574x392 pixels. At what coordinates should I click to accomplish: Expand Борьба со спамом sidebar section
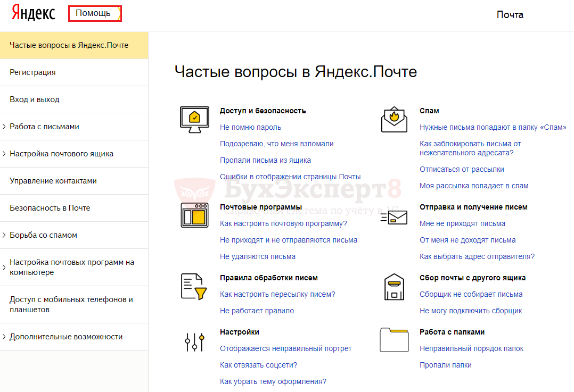pyautogui.click(x=43, y=235)
